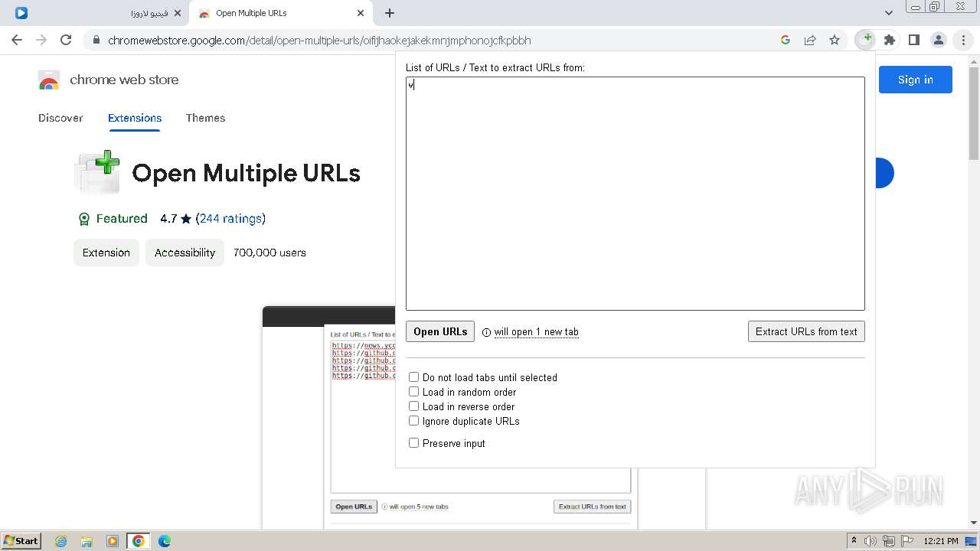Click Extract URLs from text button
Screen dimensions: 980x551
[x=806, y=331]
